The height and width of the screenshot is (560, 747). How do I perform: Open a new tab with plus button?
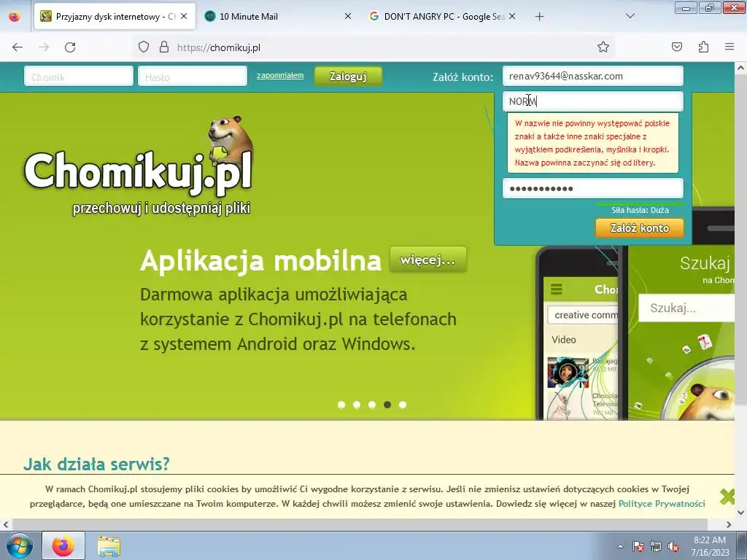539,17
